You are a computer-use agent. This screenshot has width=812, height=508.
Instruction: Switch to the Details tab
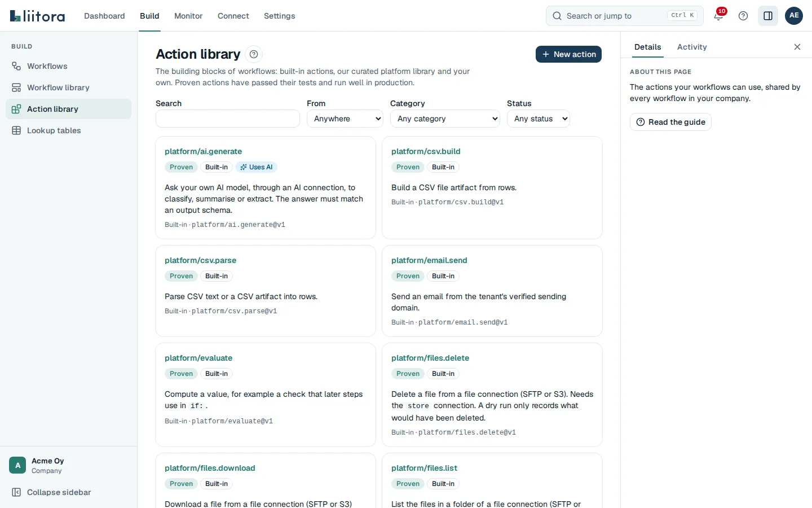pos(647,47)
